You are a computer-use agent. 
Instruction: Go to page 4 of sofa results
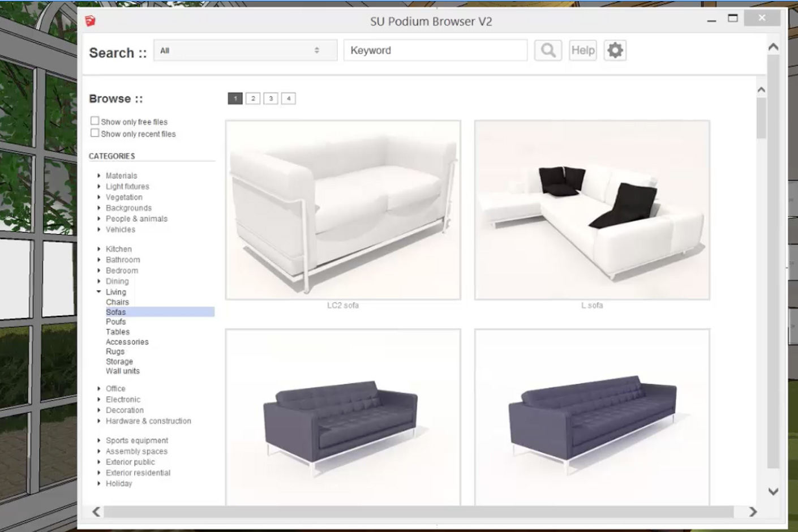click(289, 98)
